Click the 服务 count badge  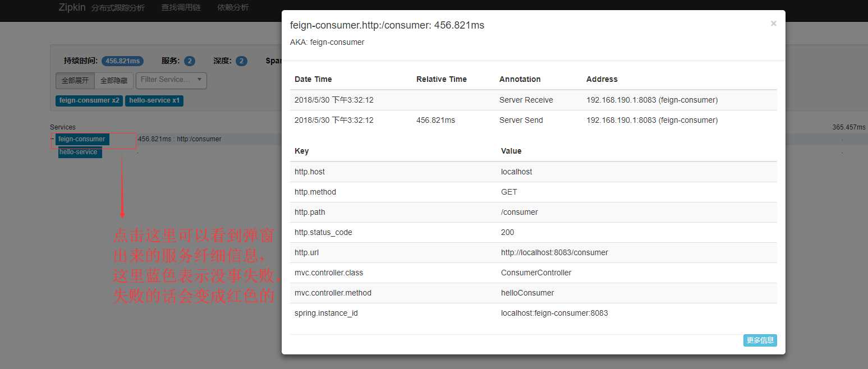(x=189, y=61)
